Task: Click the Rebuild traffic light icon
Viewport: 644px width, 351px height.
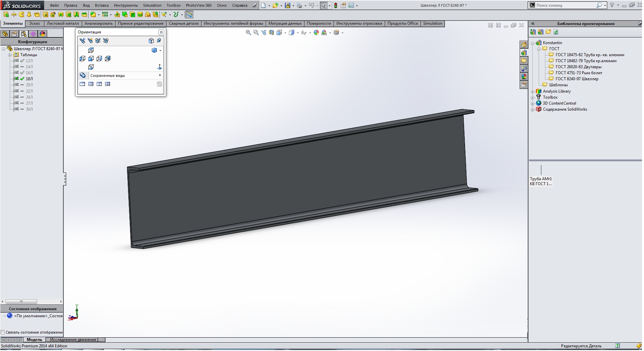Action: click(x=335, y=5)
